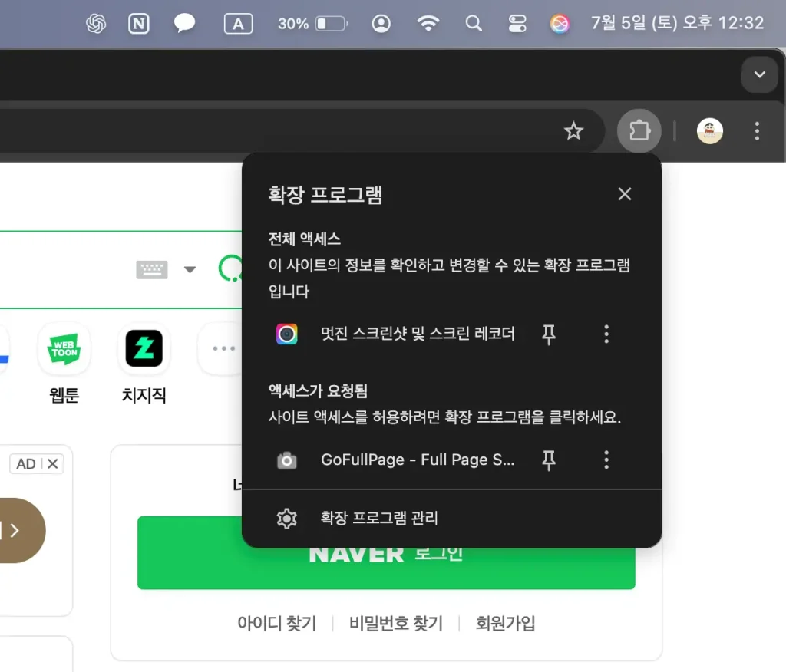Open the 치지직 shortcut icon
The image size is (786, 672).
[x=144, y=350]
